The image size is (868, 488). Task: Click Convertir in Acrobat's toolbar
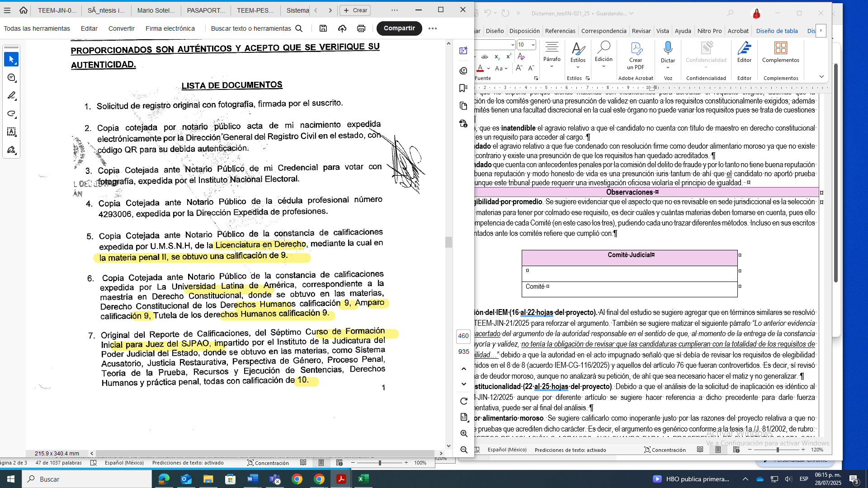click(x=122, y=28)
